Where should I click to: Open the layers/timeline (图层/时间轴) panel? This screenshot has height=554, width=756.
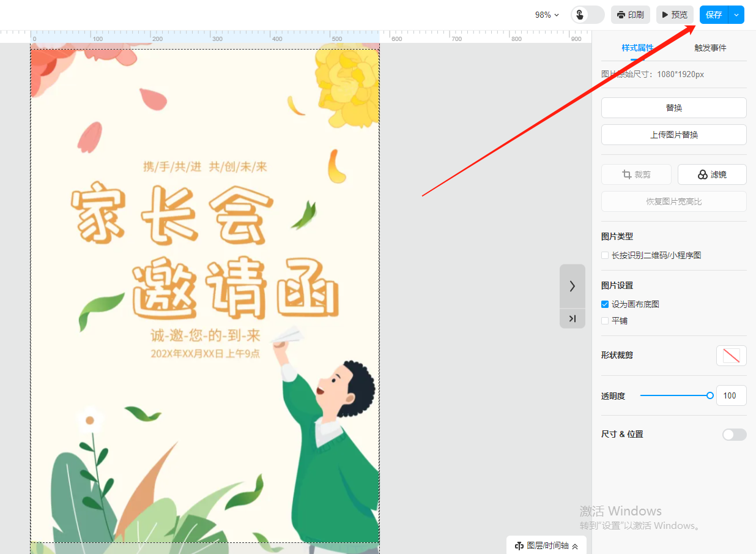pos(546,545)
